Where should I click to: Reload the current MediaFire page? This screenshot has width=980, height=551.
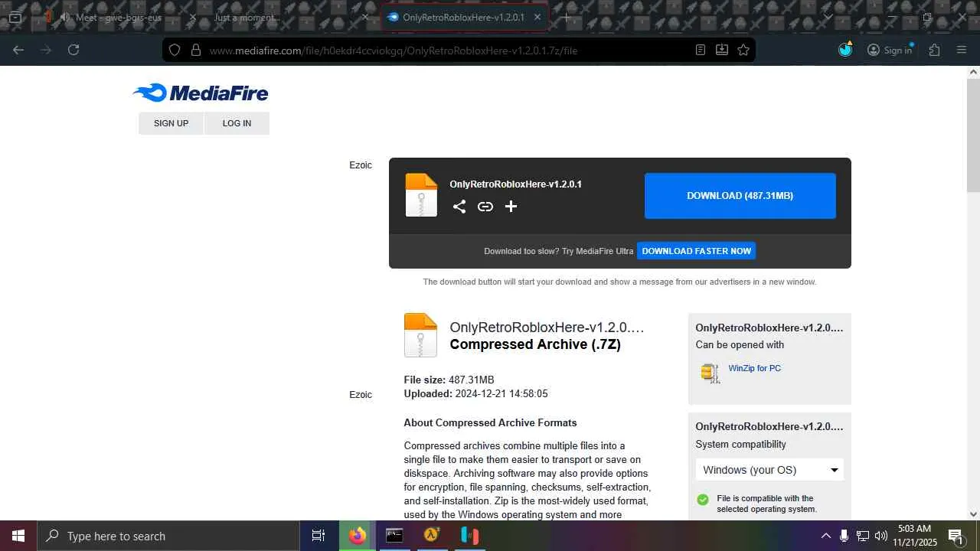pyautogui.click(x=73, y=50)
